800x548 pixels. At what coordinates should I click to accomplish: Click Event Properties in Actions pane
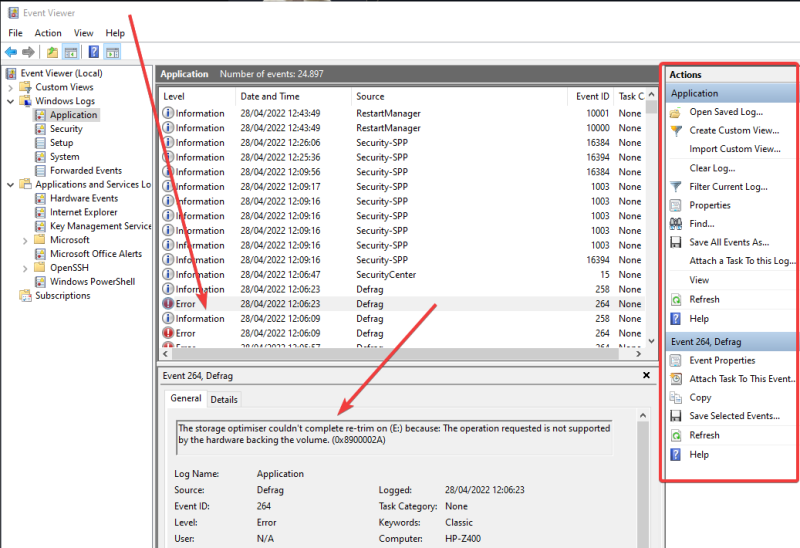pyautogui.click(x=722, y=360)
